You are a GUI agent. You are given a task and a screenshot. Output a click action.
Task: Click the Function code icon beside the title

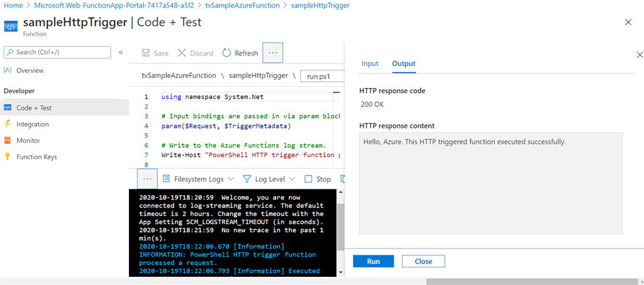11,26
